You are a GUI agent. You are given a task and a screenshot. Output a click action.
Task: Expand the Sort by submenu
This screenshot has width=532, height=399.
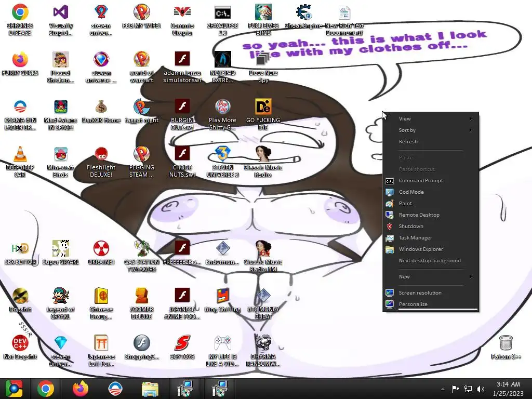tap(431, 130)
